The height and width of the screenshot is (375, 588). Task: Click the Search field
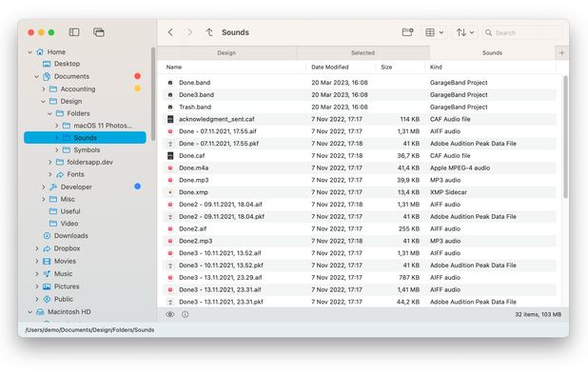point(522,32)
